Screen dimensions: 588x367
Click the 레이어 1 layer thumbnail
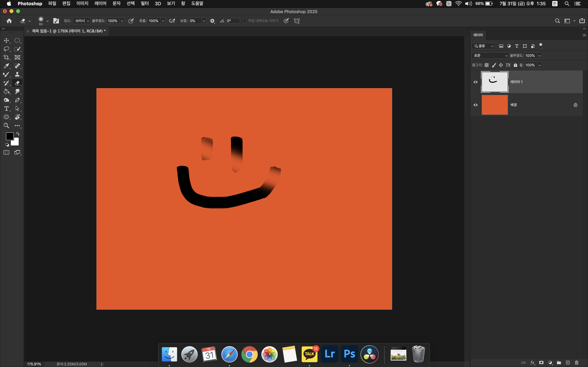pyautogui.click(x=494, y=82)
